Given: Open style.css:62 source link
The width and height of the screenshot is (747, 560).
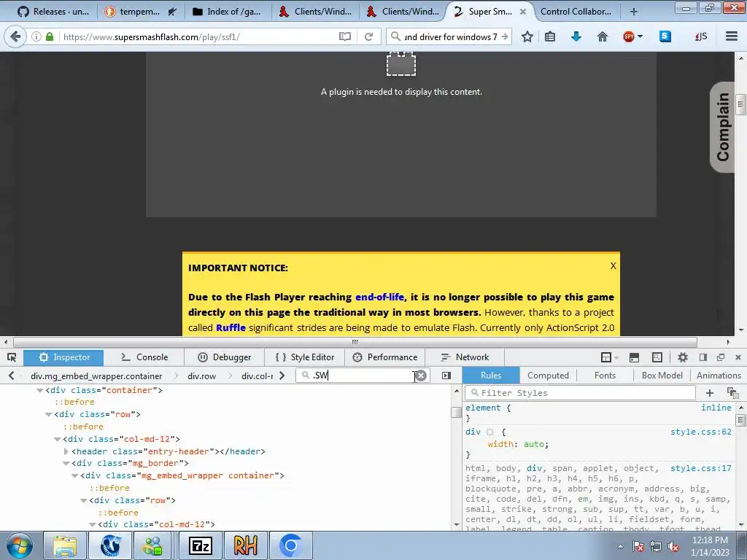Looking at the screenshot, I should tap(700, 432).
